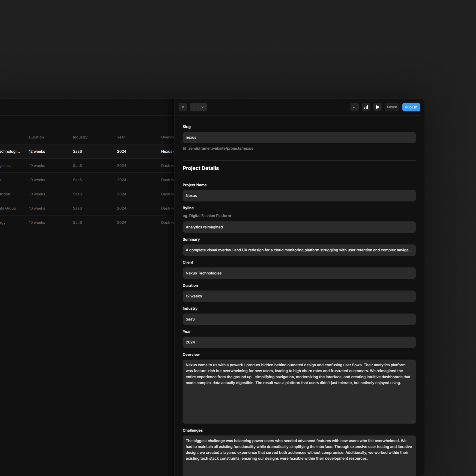The height and width of the screenshot is (476, 476).
Task: Publish the site
Action: 411,107
